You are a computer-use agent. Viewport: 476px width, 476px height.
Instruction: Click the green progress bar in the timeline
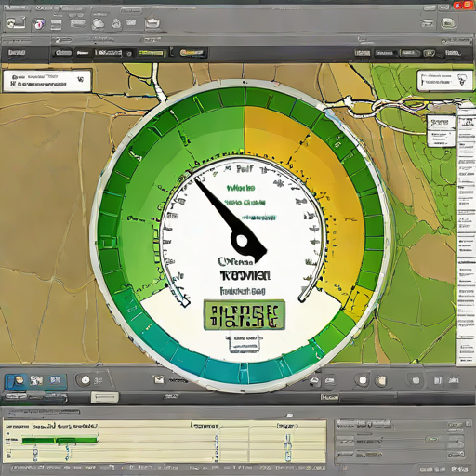coord(59,440)
